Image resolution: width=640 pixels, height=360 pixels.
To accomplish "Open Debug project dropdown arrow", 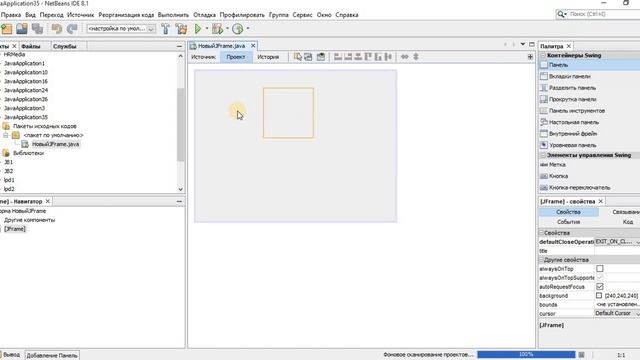I will (227, 29).
